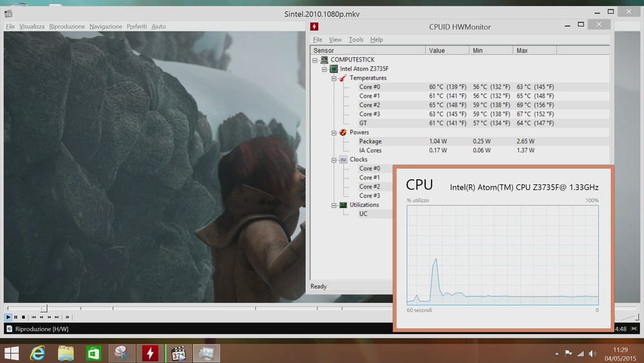Start video playback with the Play button
Screen dimensions: 644x363
(8, 317)
